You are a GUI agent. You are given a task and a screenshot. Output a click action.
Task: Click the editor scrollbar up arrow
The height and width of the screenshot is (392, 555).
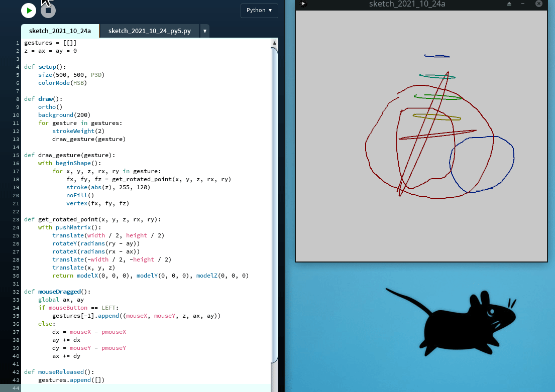[274, 44]
